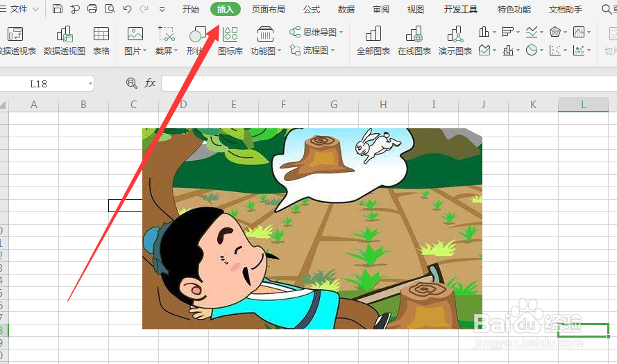617x364 pixels.
Task: Insert a column chart from the ribbon
Action: [484, 32]
